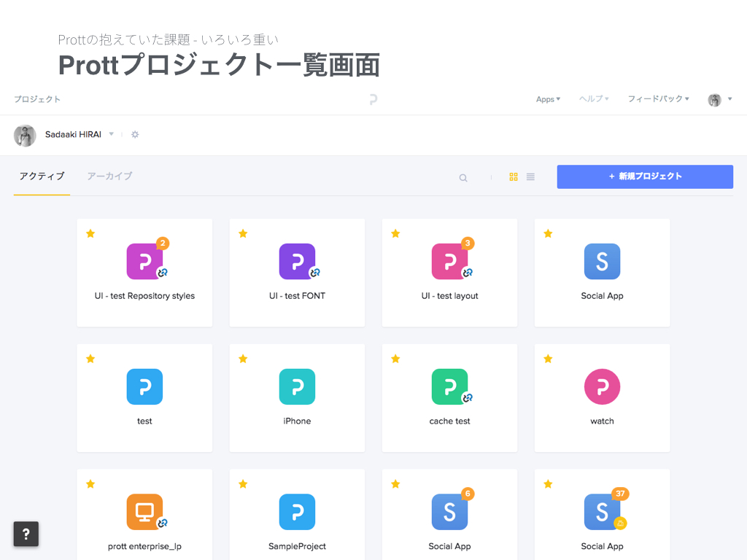The height and width of the screenshot is (560, 747).
Task: Click the cache test title
Action: (x=449, y=421)
